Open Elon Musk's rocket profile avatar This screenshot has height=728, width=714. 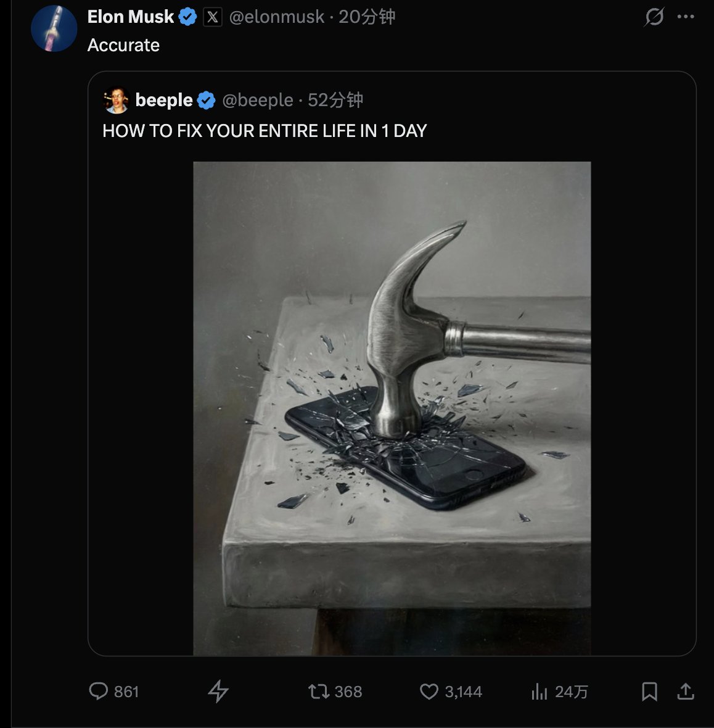click(54, 28)
